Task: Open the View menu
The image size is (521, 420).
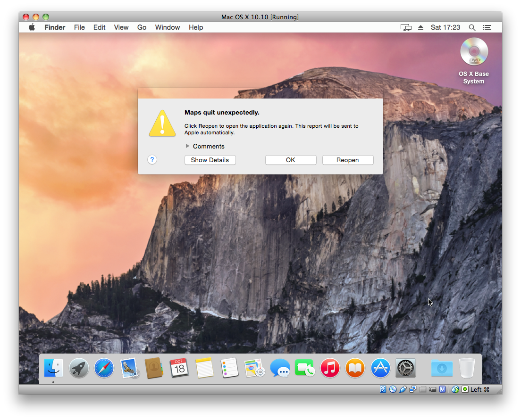Action: [x=121, y=27]
